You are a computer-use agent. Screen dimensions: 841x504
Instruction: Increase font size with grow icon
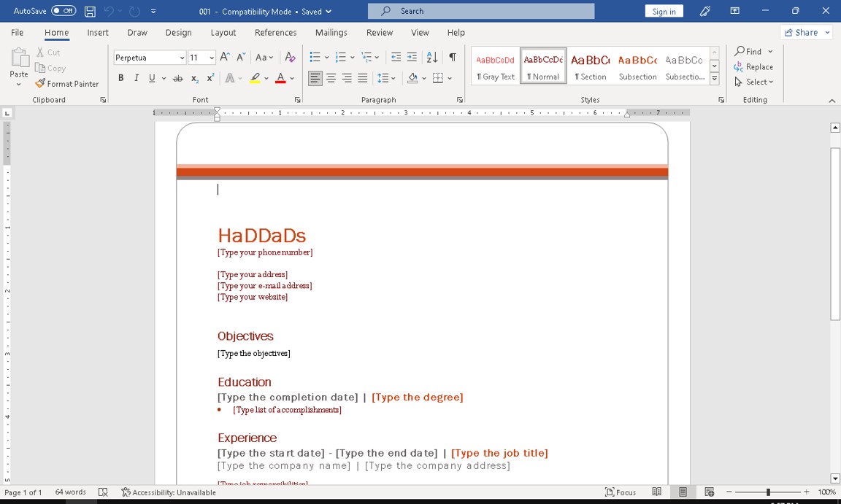(226, 58)
